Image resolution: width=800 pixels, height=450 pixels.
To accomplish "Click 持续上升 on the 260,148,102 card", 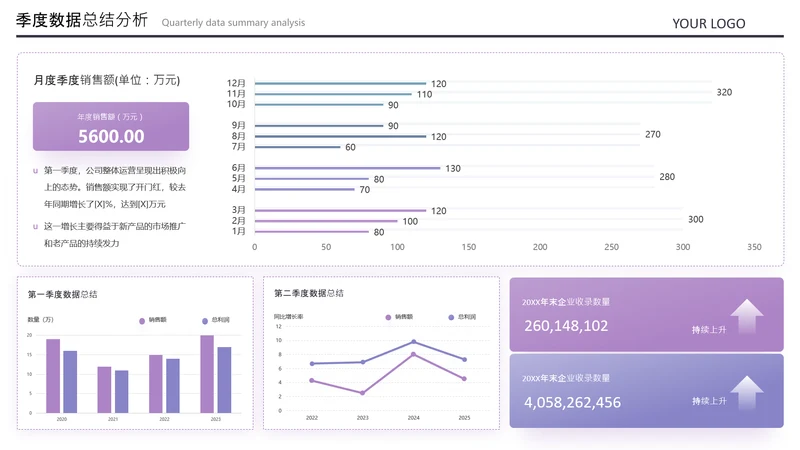I will coord(709,330).
